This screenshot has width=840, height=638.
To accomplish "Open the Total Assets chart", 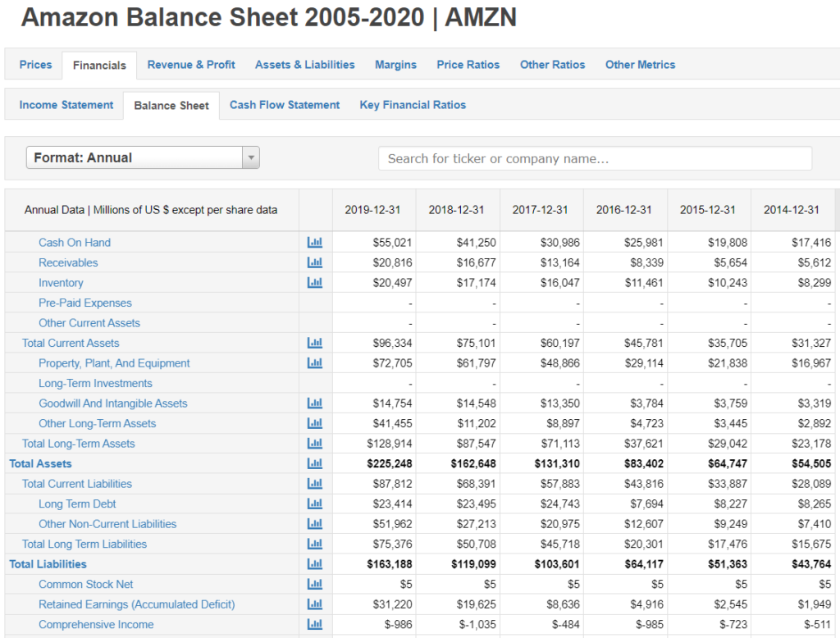I will click(315, 463).
